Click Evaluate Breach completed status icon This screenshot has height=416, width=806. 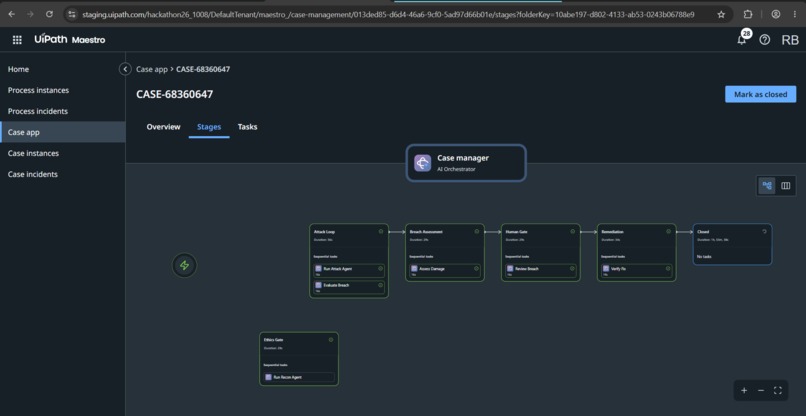(x=380, y=285)
